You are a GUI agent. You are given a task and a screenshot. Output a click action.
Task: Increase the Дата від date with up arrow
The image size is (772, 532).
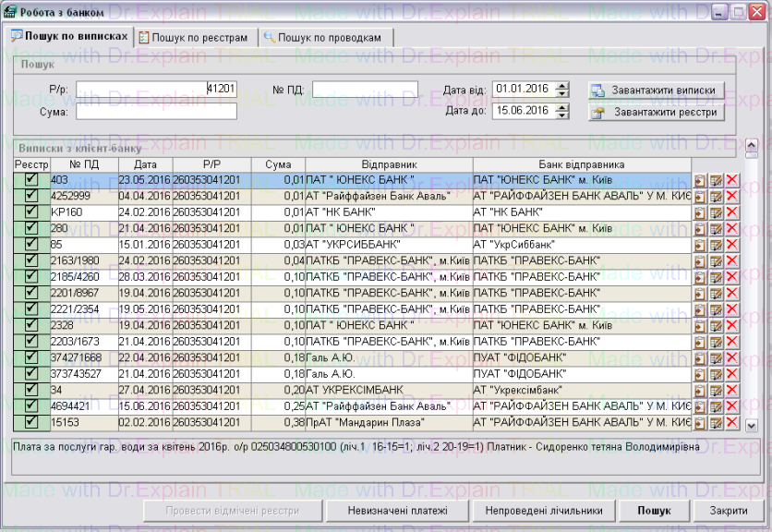[x=563, y=85]
